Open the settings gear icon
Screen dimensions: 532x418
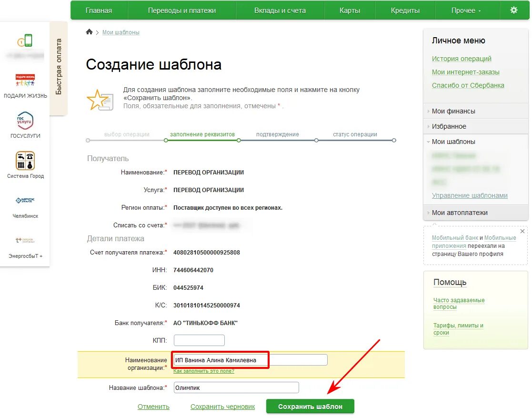click(x=514, y=10)
